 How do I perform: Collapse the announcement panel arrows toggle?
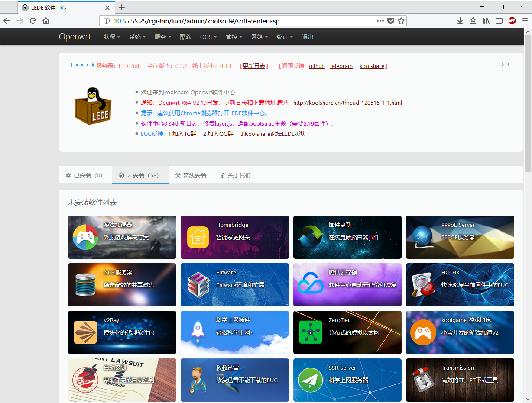coord(506,64)
